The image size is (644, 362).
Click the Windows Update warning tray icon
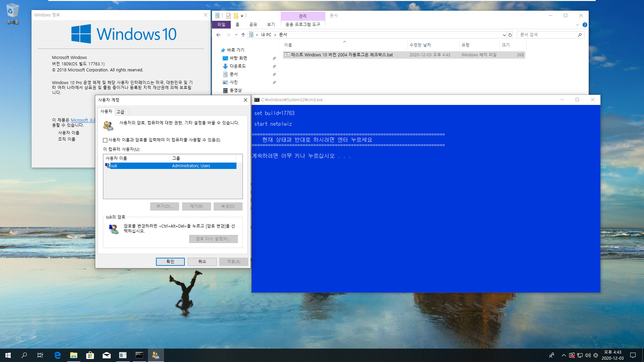click(x=572, y=355)
